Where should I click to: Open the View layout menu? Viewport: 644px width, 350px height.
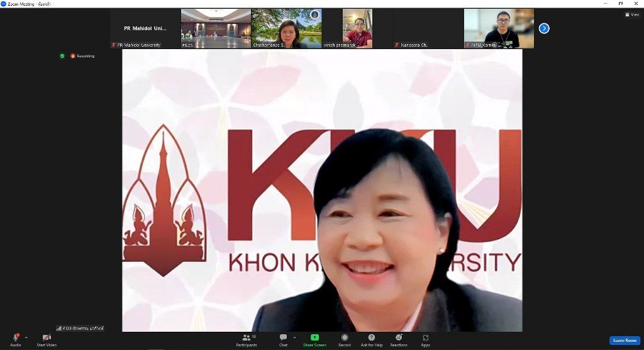coord(633,14)
